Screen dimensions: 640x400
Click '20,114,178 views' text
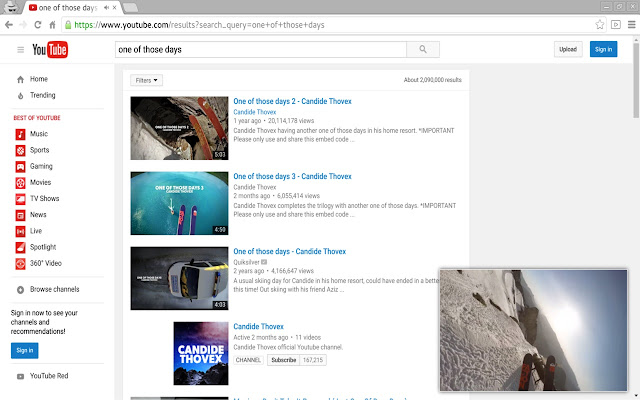(x=291, y=121)
